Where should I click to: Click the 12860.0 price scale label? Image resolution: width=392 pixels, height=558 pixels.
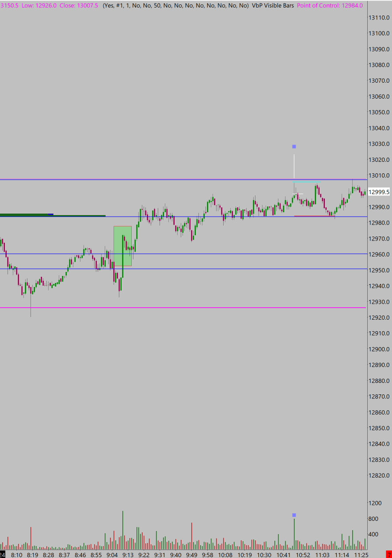point(379,412)
